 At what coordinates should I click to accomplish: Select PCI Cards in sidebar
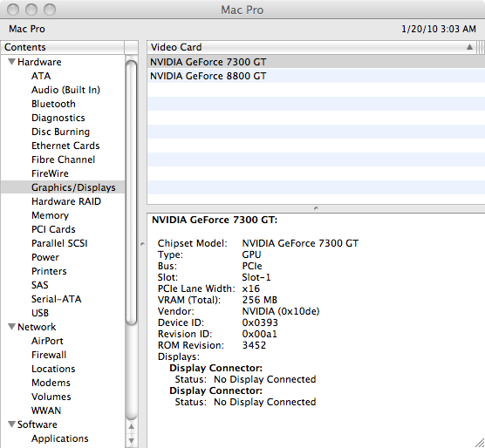(x=53, y=229)
